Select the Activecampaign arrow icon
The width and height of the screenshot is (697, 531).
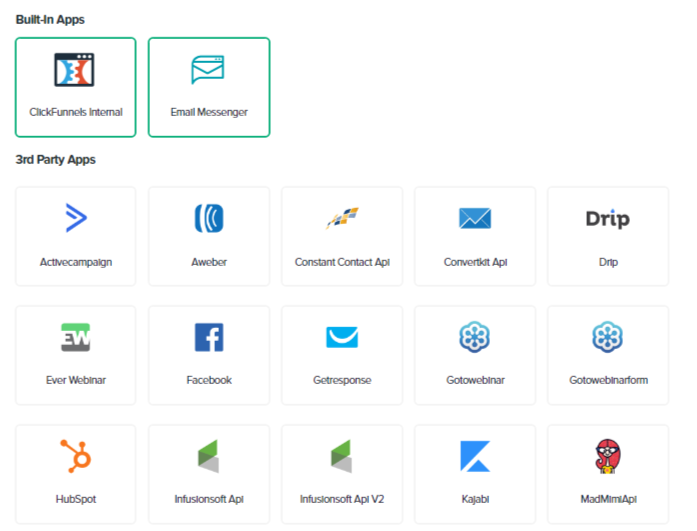pyautogui.click(x=76, y=218)
